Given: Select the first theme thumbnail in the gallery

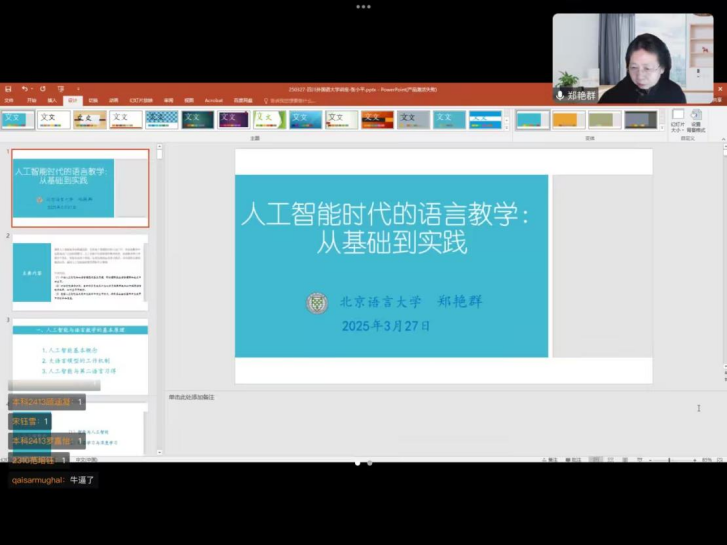Looking at the screenshot, I should 17,119.
